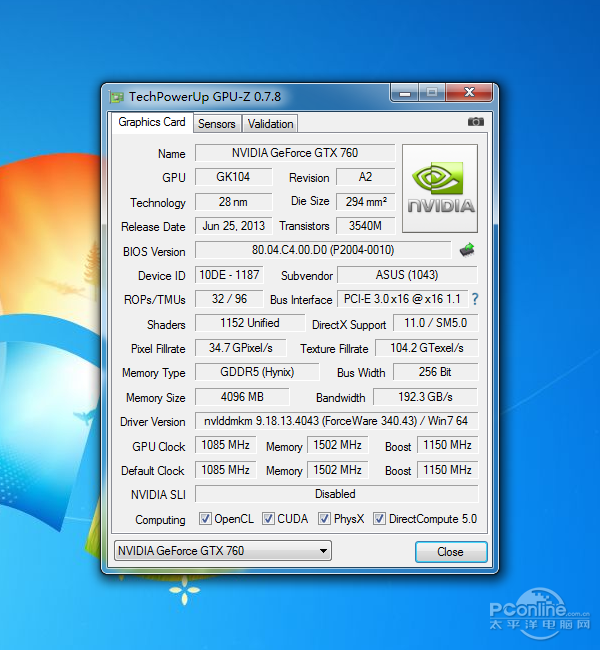Click the Name field showing GeForce GTX 760
The height and width of the screenshot is (650, 600).
(x=295, y=153)
